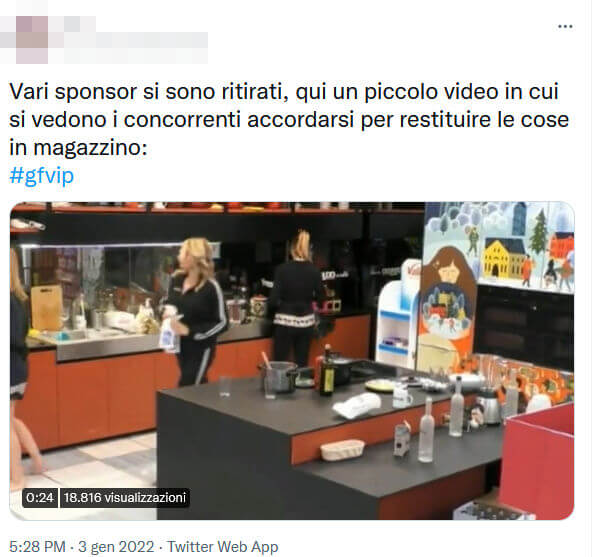Viewport: 594px width, 557px height.
Task: Click the white sponsor display stand in the video
Action: coord(398,314)
